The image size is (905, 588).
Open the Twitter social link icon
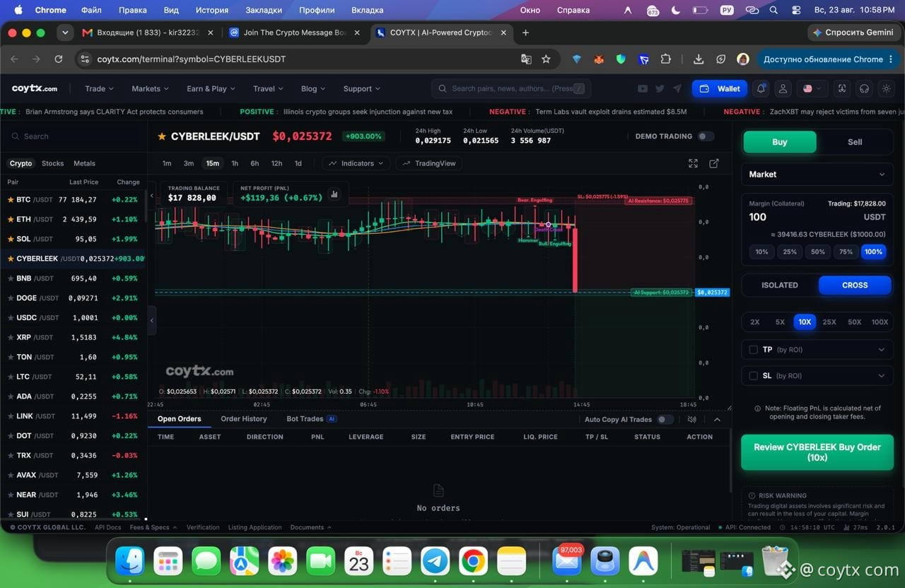point(660,88)
